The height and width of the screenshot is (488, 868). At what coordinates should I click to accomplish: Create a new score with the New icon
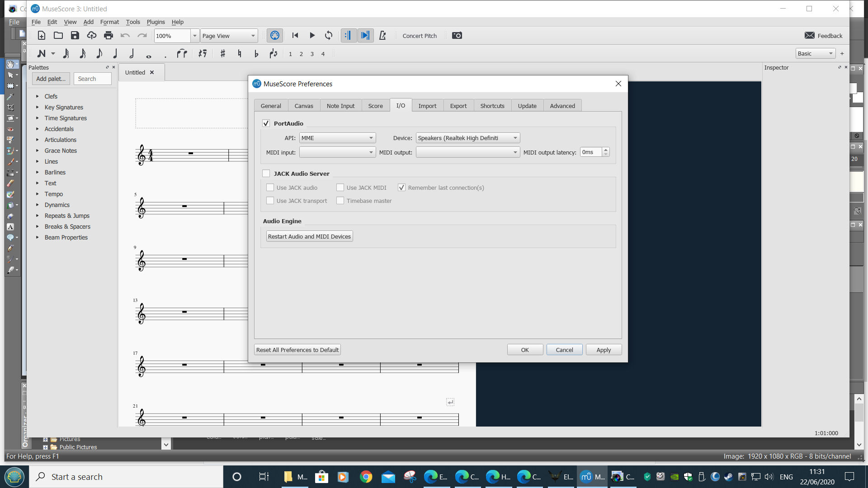[x=41, y=36]
